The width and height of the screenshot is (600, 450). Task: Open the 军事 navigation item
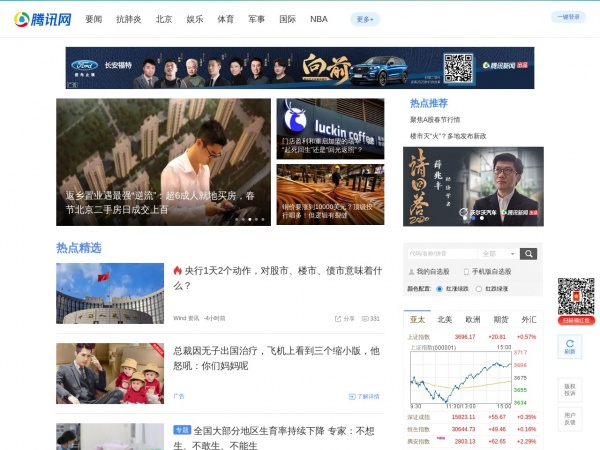256,19
